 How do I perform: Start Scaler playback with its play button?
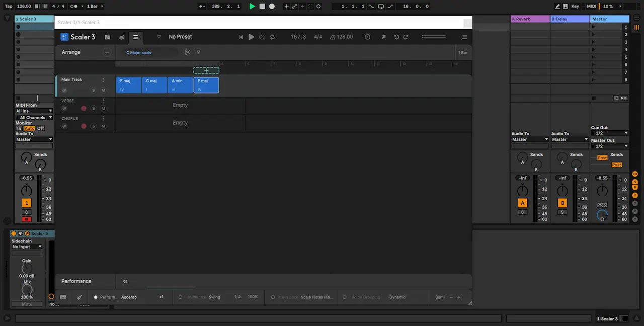click(x=251, y=37)
